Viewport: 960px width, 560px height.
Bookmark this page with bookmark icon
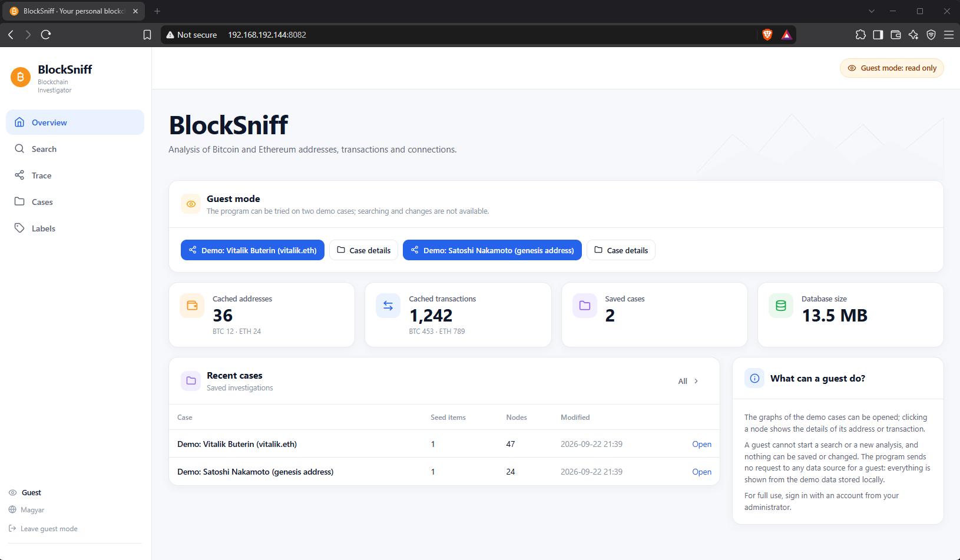pos(147,35)
